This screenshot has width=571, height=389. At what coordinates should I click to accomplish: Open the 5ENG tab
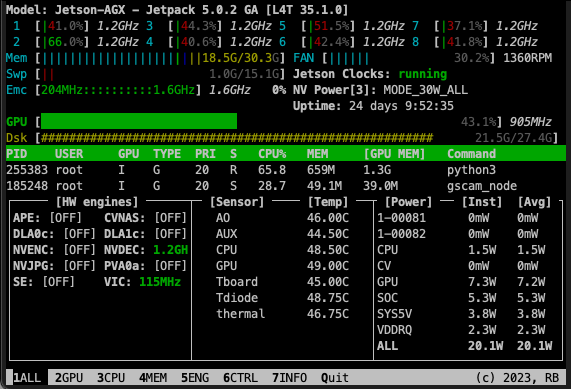click(195, 378)
